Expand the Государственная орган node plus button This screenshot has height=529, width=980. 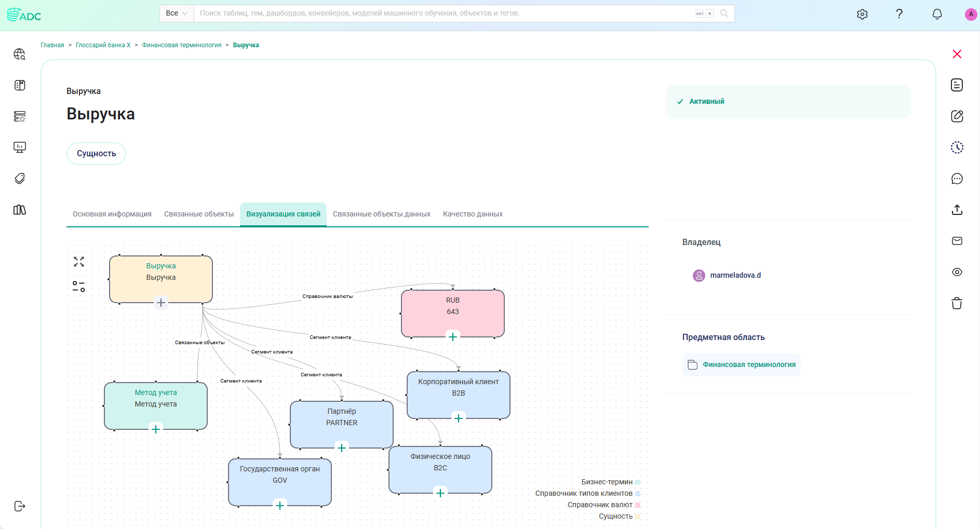point(280,506)
